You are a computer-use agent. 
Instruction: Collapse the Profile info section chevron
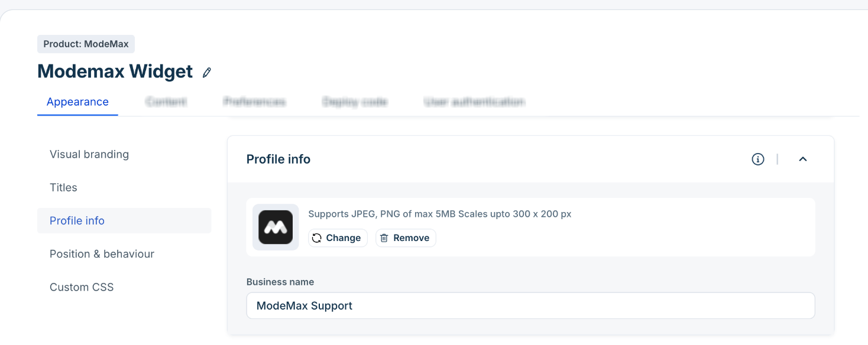pyautogui.click(x=803, y=159)
